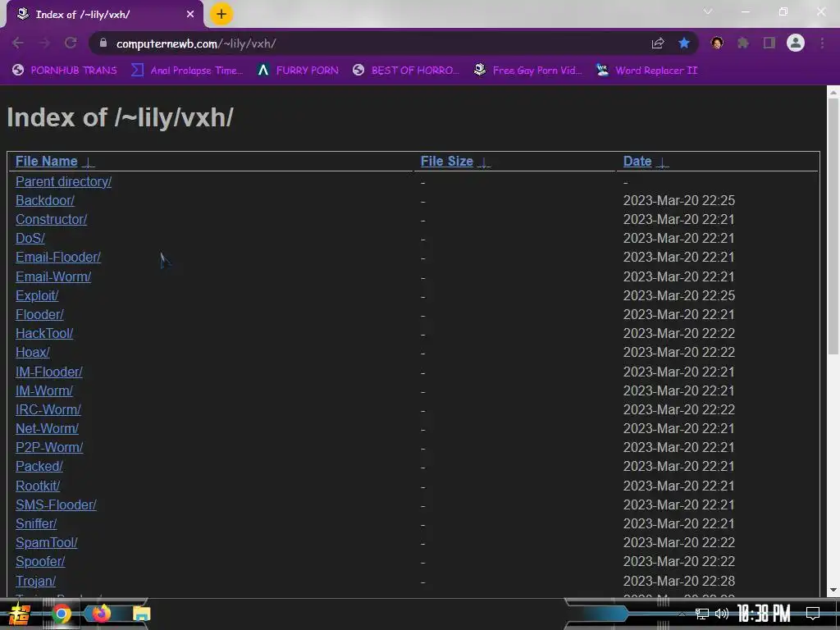Show hidden tray icons chevron
The image size is (840, 630).
click(682, 614)
